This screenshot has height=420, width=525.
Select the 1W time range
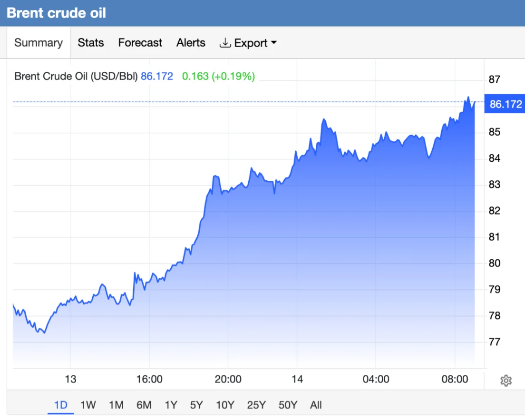(88, 405)
